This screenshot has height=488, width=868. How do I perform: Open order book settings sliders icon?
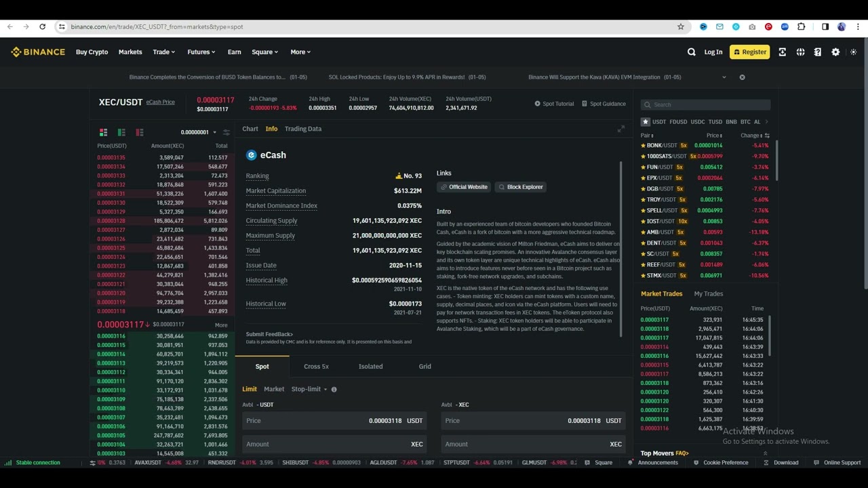click(x=226, y=132)
